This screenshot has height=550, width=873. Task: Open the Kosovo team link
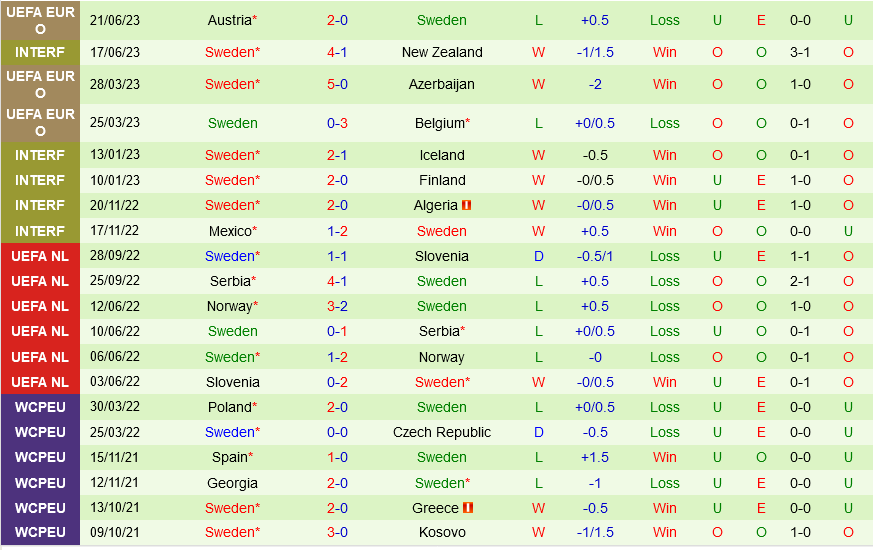[442, 532]
